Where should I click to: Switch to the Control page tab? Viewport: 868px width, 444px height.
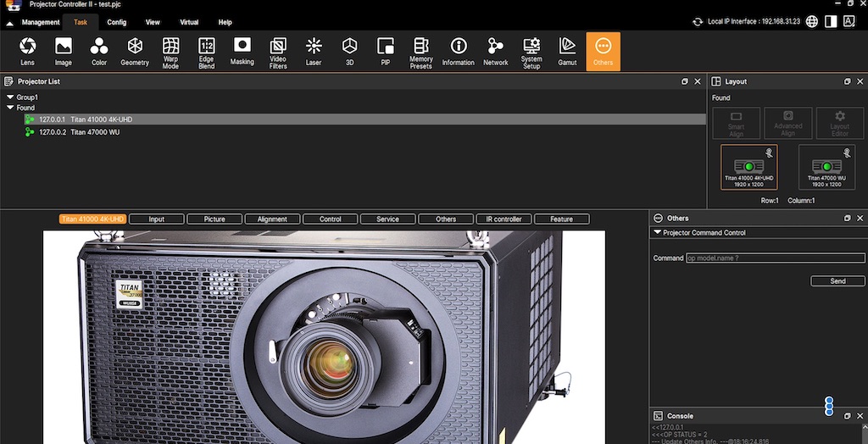[331, 219]
